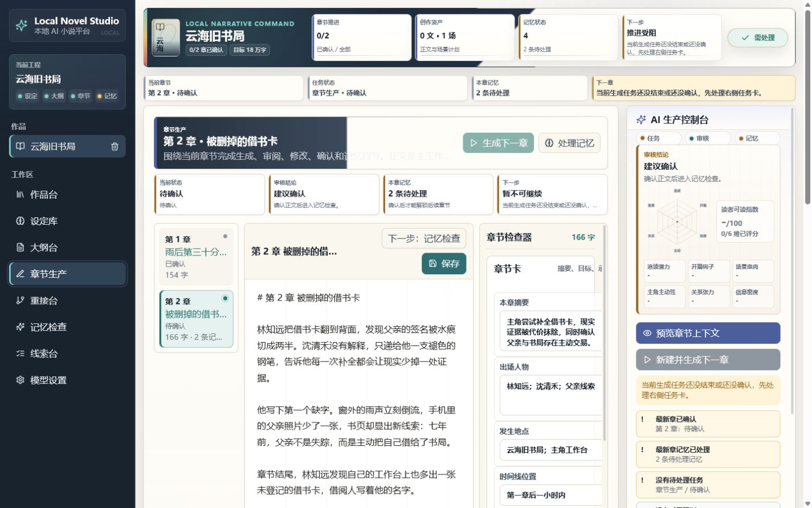
Task: Click the 设定 status chip in project card
Action: [27, 96]
